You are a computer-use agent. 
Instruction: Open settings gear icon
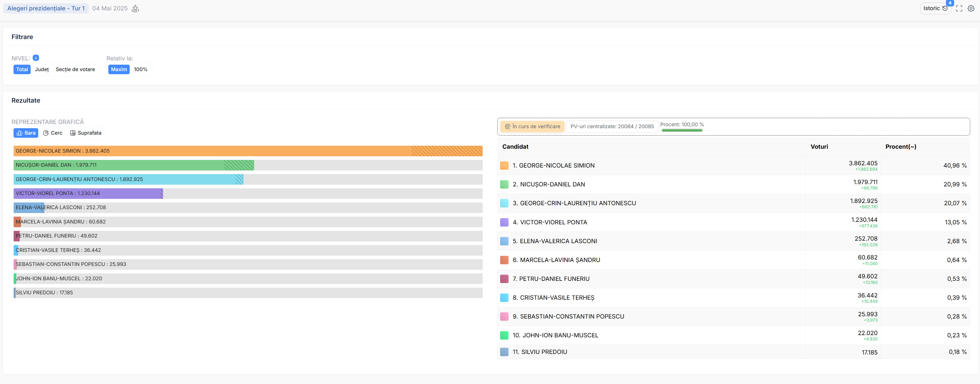coord(971,8)
